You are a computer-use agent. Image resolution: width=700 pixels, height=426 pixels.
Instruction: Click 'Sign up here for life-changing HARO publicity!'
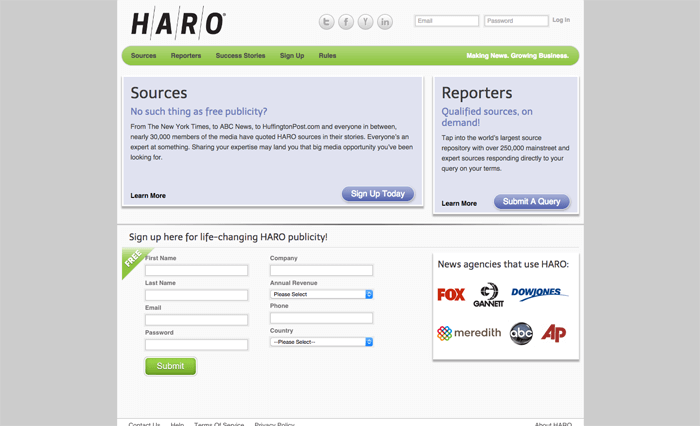tap(228, 237)
